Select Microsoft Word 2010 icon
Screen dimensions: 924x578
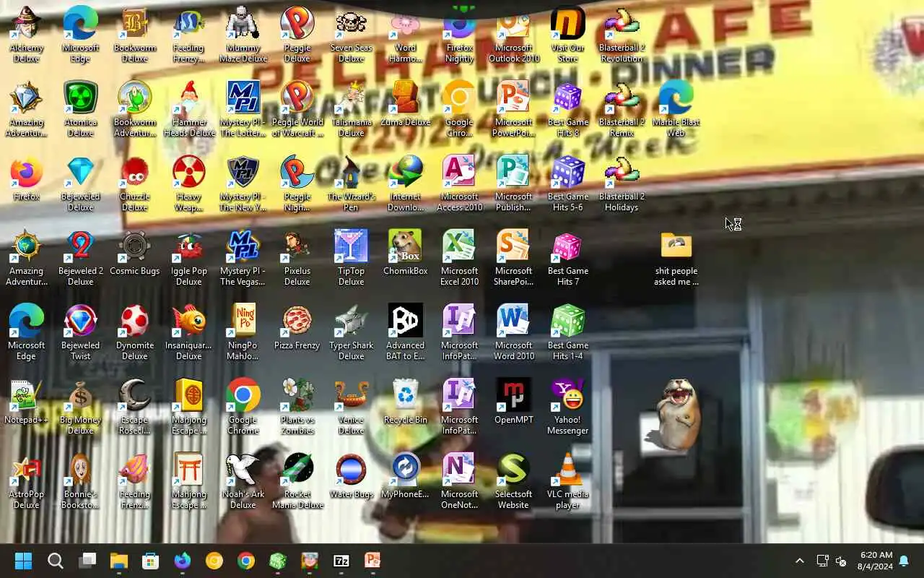click(514, 332)
